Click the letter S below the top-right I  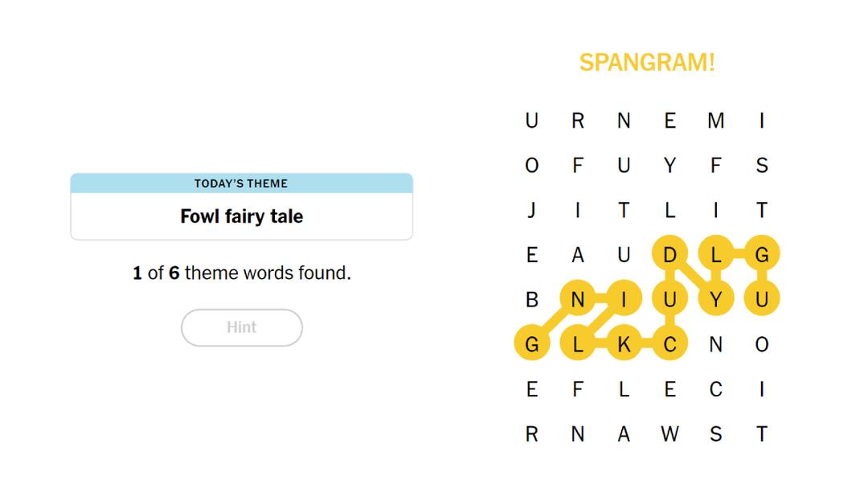pos(762,166)
